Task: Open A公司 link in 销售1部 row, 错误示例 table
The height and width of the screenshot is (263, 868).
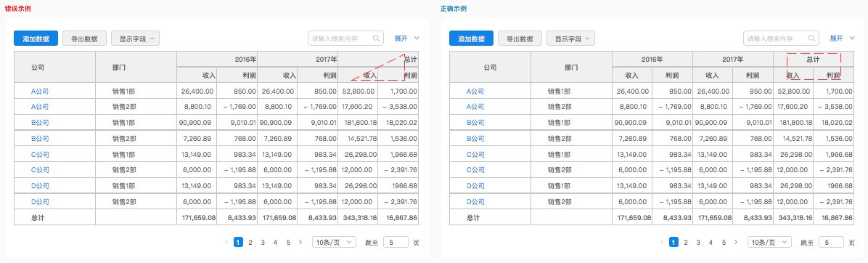Action: pyautogui.click(x=40, y=92)
